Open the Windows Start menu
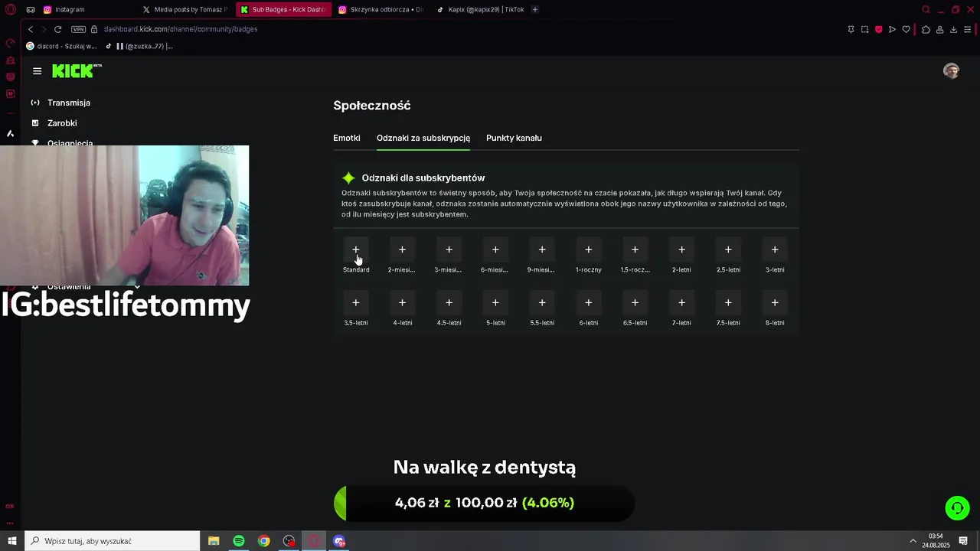 coord(11,541)
